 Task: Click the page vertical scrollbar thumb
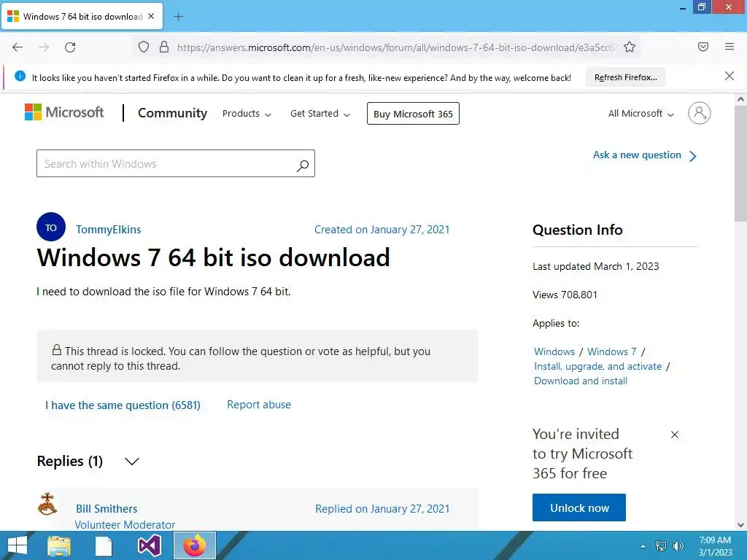tap(740, 163)
